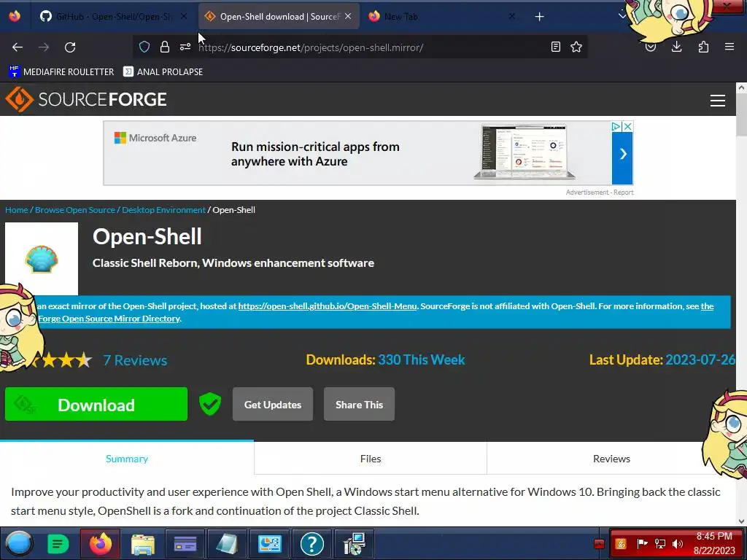View site security via the padlock icon
Image resolution: width=747 pixels, height=560 pixels.
coord(165,47)
